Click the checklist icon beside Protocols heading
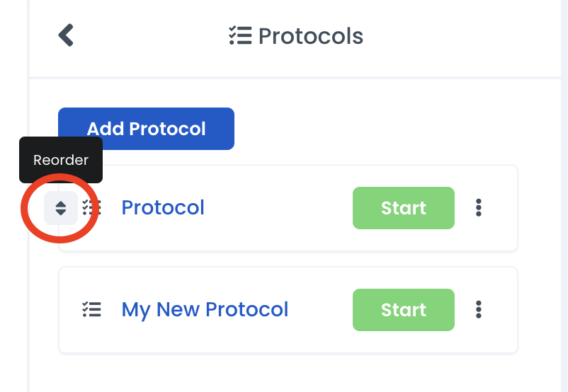The height and width of the screenshot is (392, 568). (x=240, y=35)
